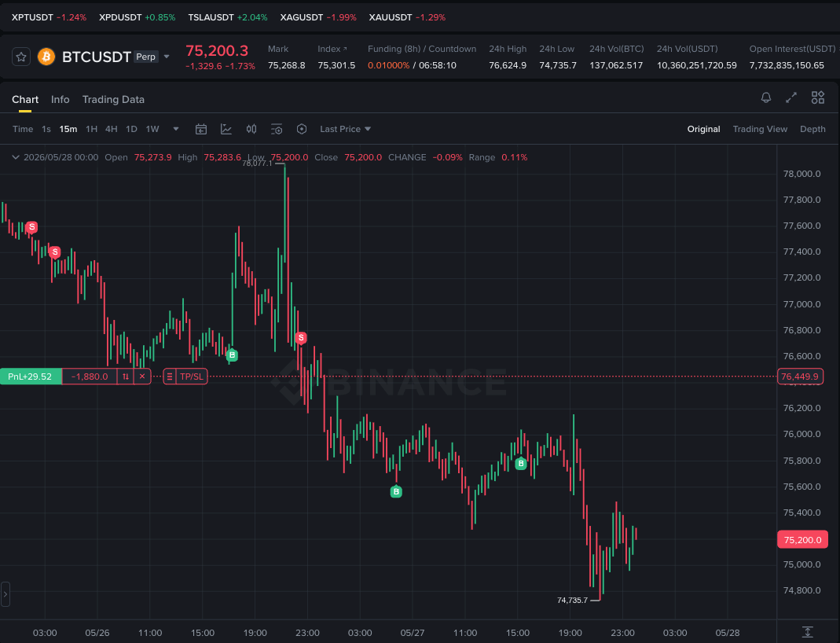Screen dimensions: 840x643
Task: Click the Bitcoin coin logo
Action: tap(46, 57)
